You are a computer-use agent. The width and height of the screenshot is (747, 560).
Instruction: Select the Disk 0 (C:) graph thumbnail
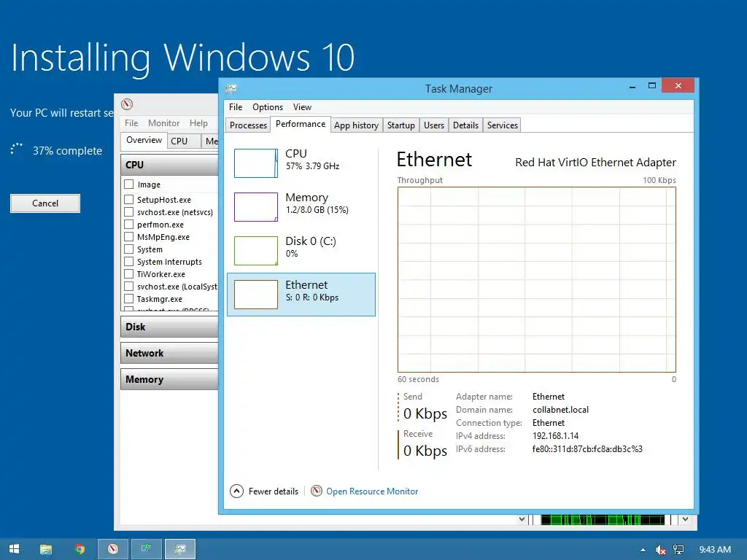tap(256, 251)
